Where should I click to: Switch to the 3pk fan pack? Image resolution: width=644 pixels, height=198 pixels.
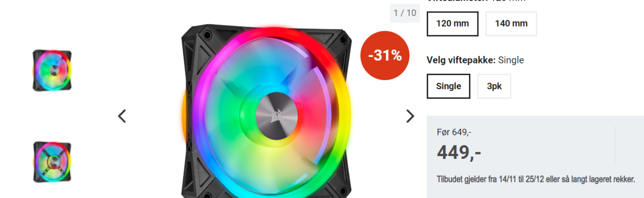[494, 86]
